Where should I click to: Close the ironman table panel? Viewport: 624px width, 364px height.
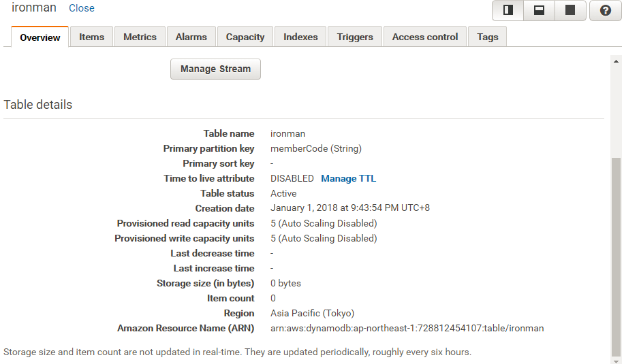coord(82,8)
